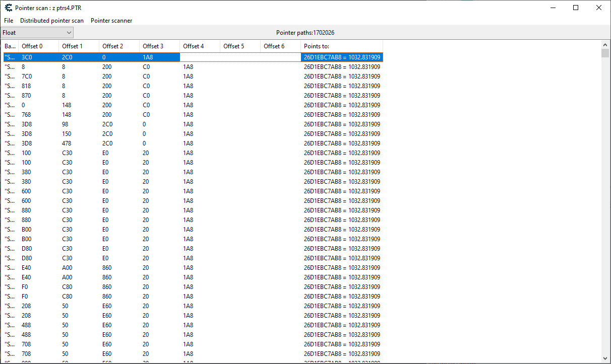Select the row with Offset 0 value 768
This screenshot has height=364, width=611.
click(x=151, y=115)
